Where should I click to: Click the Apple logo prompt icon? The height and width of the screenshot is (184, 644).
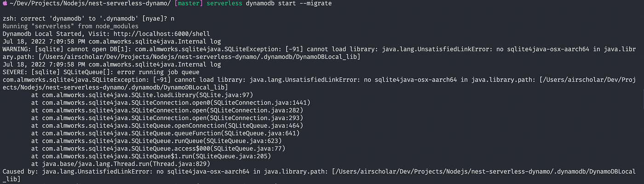[x=6, y=4]
